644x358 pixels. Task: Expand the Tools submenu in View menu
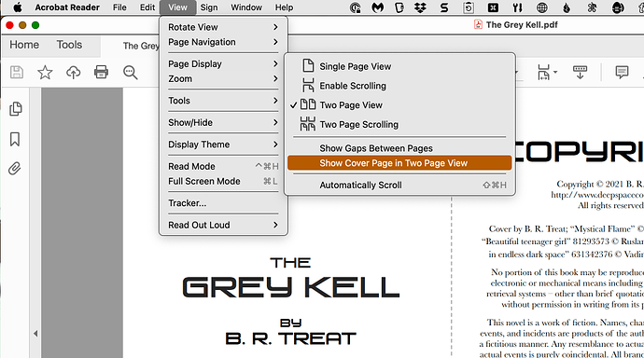pos(223,101)
